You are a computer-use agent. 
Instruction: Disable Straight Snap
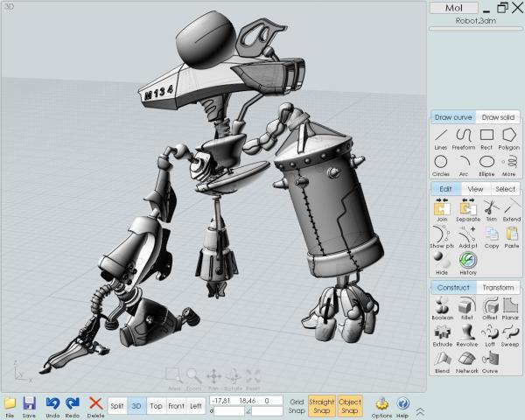(x=321, y=406)
